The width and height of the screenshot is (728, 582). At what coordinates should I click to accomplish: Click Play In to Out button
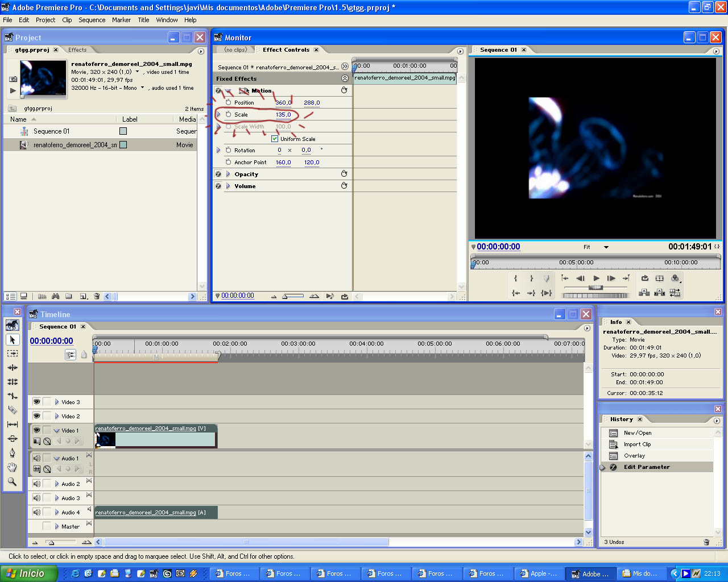coord(547,293)
